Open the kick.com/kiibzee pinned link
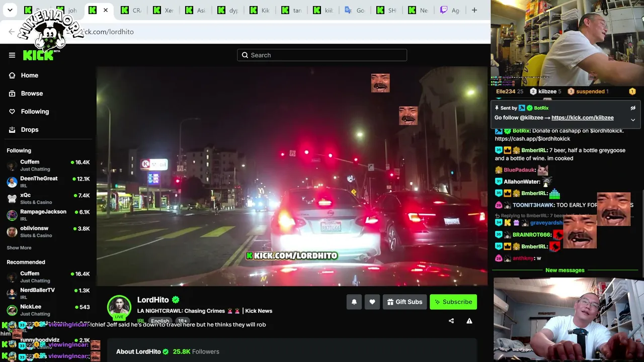This screenshot has height=362, width=644. tap(583, 118)
